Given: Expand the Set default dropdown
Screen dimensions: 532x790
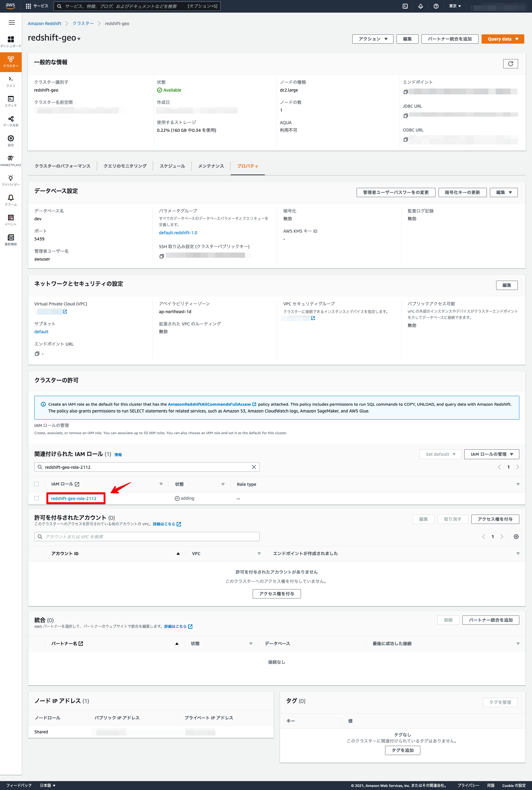Looking at the screenshot, I should tap(440, 454).
